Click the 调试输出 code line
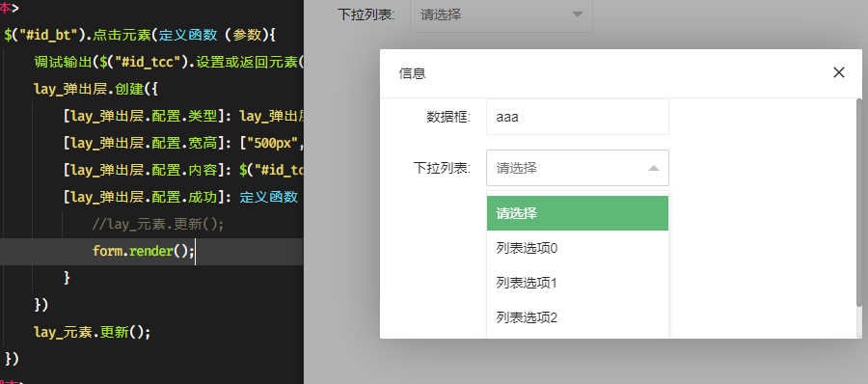 (x=169, y=62)
